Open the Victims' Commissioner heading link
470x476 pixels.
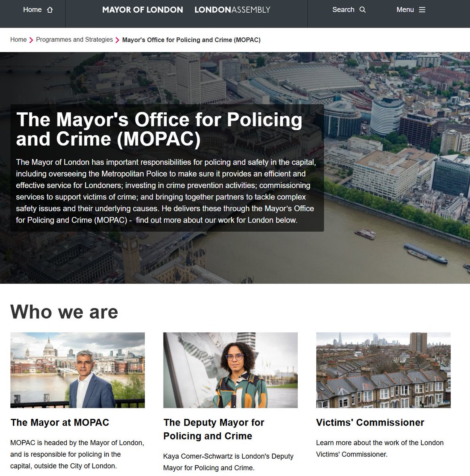pos(370,422)
